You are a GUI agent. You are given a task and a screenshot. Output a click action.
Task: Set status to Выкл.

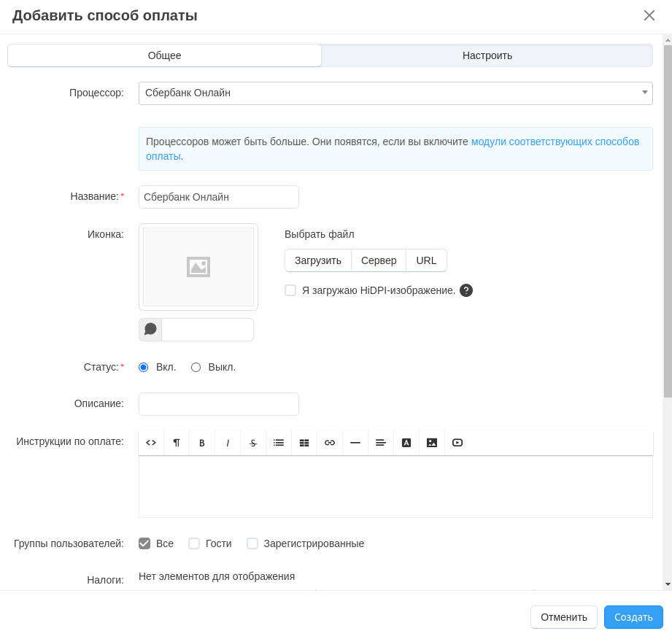coord(196,368)
